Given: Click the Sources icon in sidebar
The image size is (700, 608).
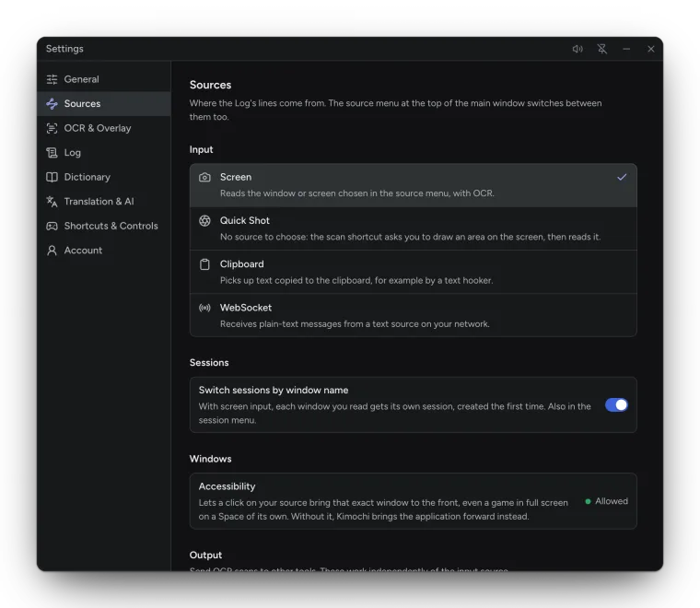Looking at the screenshot, I should coord(52,103).
